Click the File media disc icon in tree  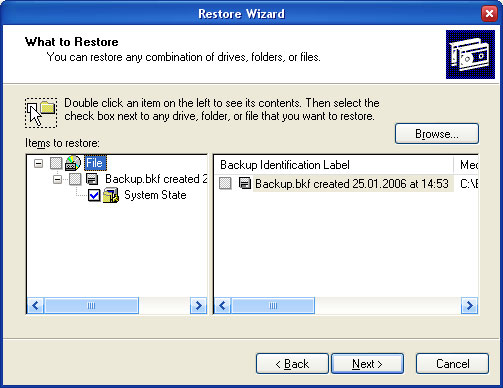[73, 163]
